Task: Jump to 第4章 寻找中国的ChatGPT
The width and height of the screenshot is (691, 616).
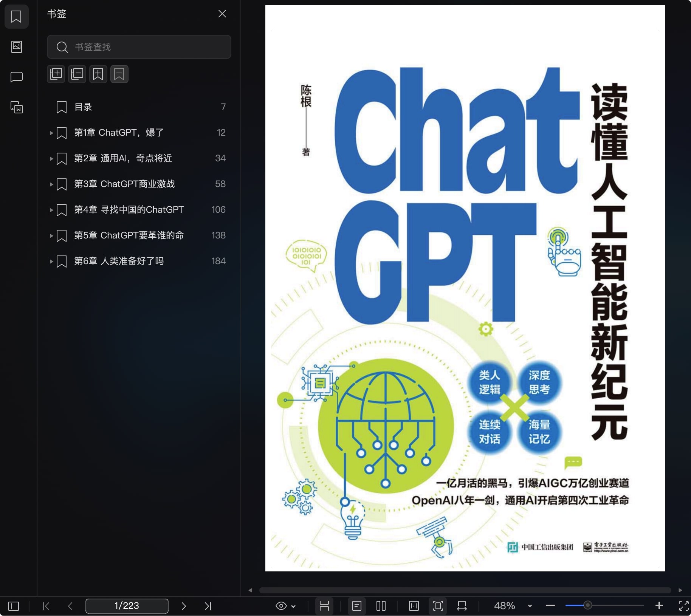Action: click(x=129, y=210)
